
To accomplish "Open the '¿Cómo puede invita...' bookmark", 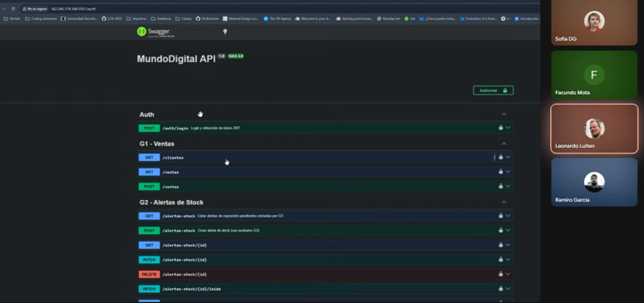I will [x=438, y=18].
